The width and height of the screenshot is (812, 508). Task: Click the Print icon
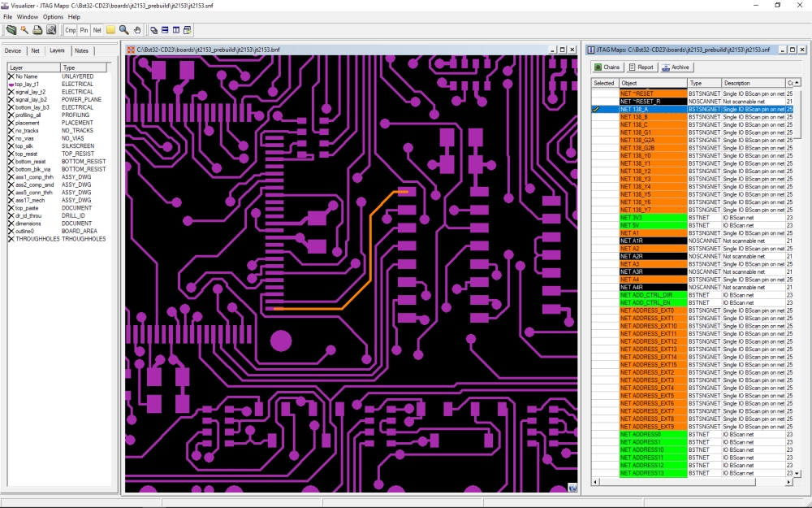point(37,30)
